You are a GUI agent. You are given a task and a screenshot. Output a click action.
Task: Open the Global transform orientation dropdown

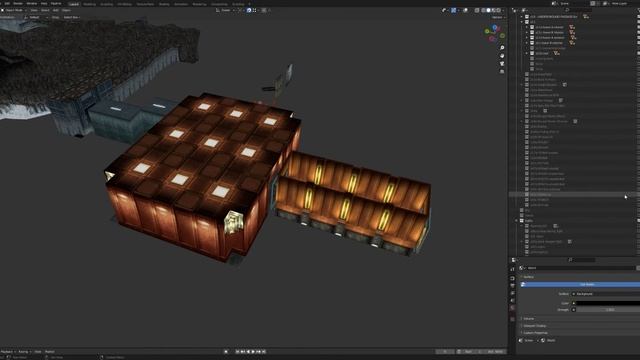tap(225, 10)
